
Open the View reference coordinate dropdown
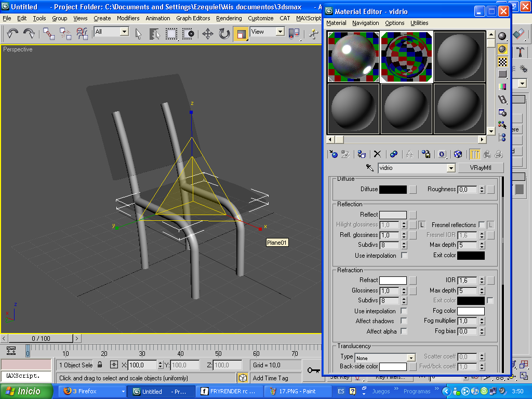280,32
